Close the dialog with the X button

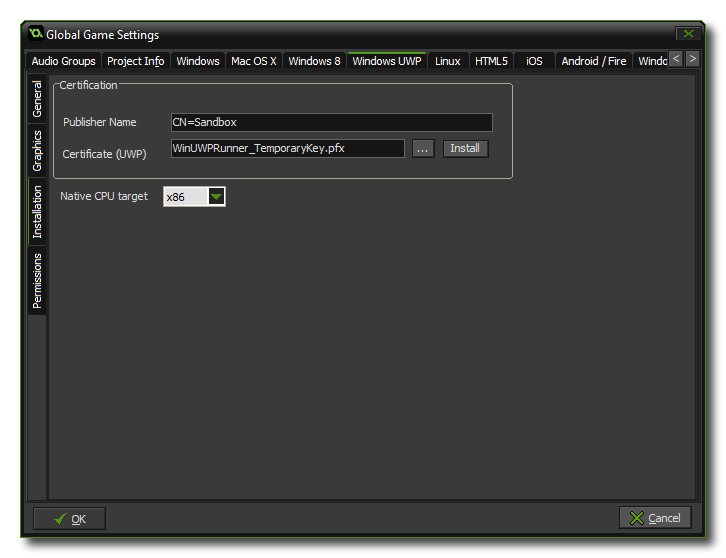687,35
